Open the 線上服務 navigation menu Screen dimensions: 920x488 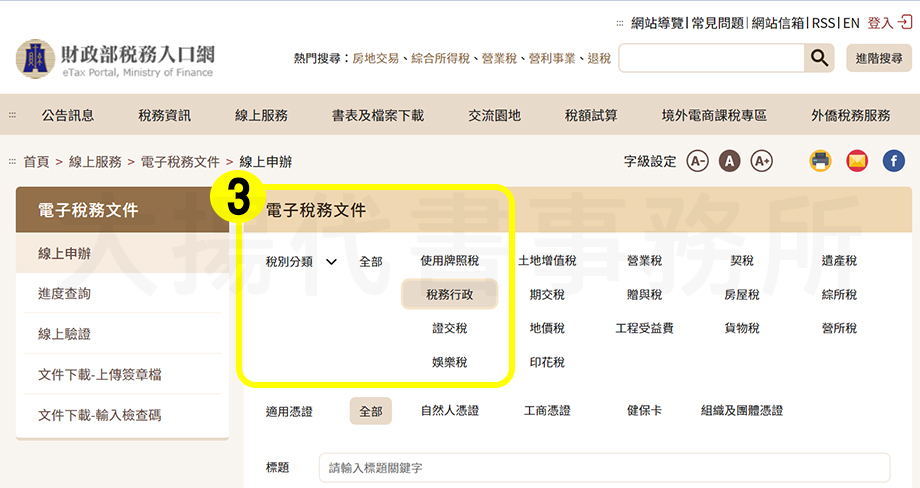coord(260,115)
